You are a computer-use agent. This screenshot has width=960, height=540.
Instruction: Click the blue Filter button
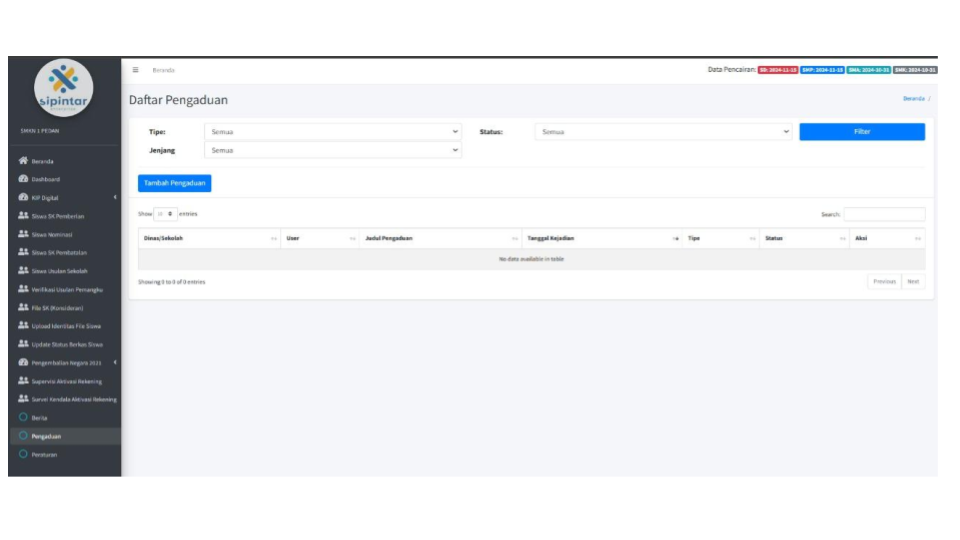pyautogui.click(x=862, y=132)
